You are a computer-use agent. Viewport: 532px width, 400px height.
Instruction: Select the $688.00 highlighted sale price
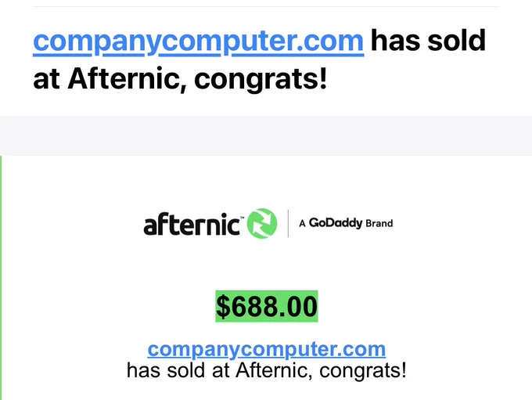(267, 307)
